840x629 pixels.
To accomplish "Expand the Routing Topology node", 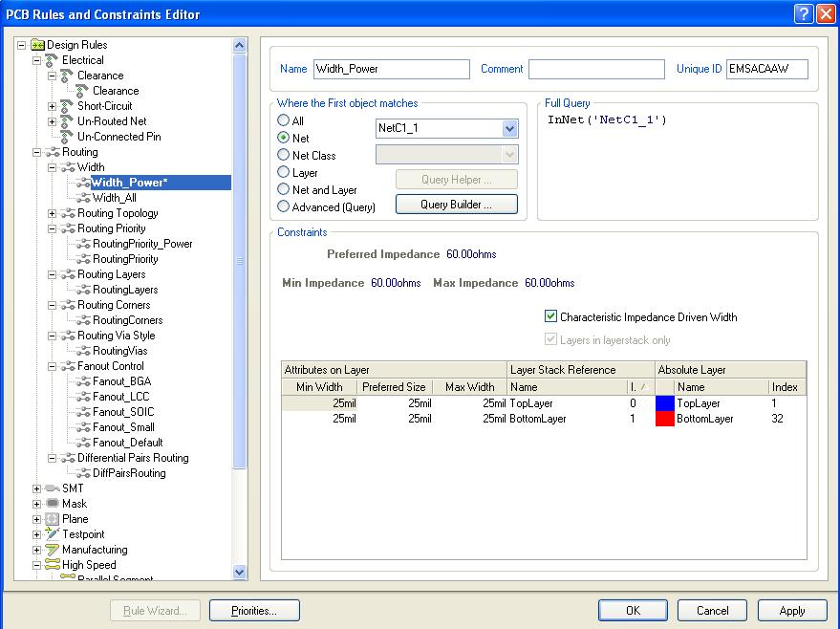I will pyautogui.click(x=53, y=213).
